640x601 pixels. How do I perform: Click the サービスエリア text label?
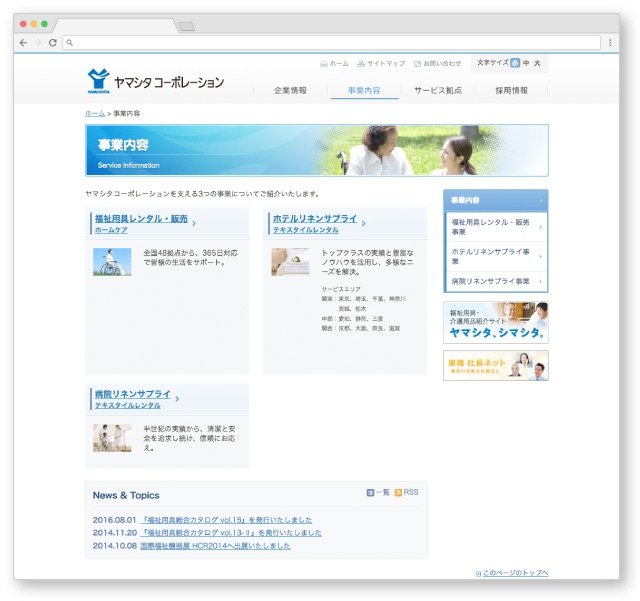point(341,289)
